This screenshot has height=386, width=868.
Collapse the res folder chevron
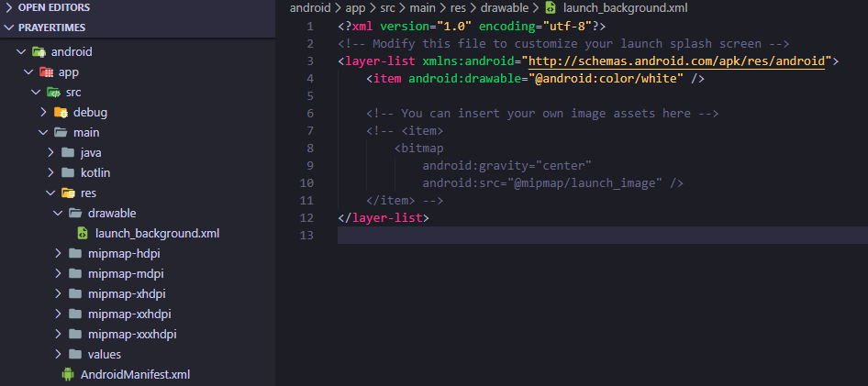50,193
